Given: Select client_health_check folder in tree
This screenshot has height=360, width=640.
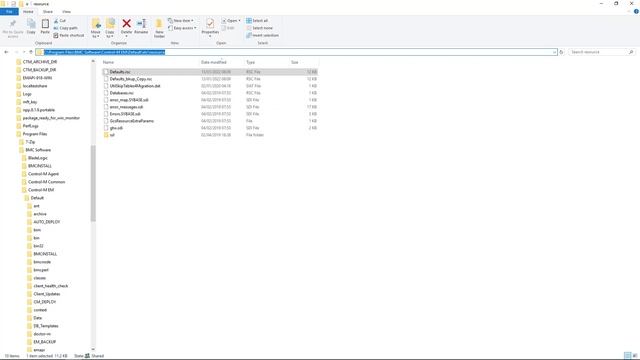Looking at the screenshot, I should click(x=51, y=286).
